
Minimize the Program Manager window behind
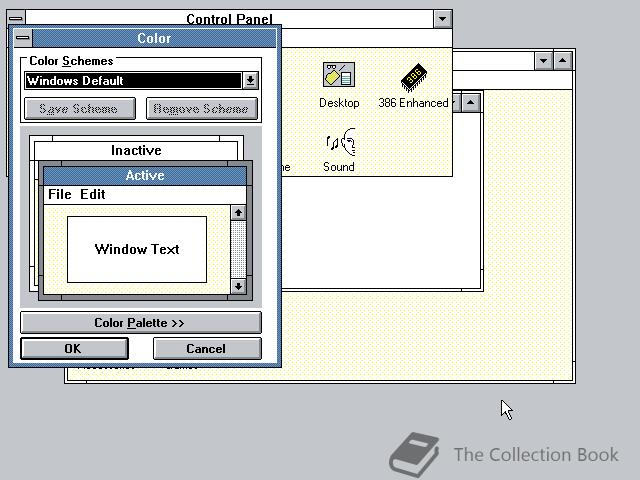point(543,61)
